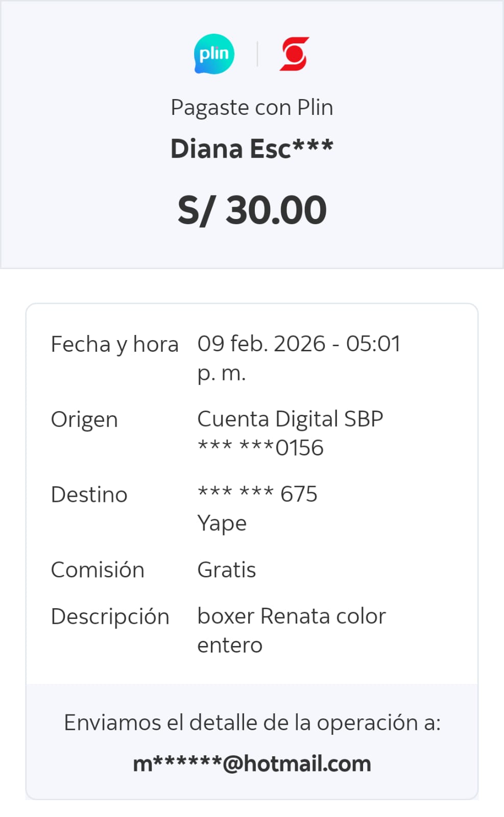Screen dimensions: 504x817
Task: Tap the masked destination number ending 675
Action: click(257, 494)
